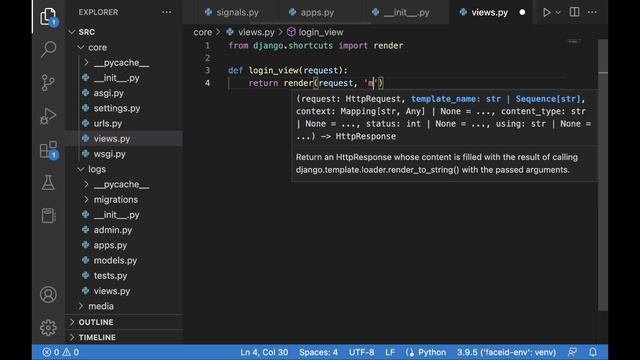Open the notifications bell icon

coord(593,352)
